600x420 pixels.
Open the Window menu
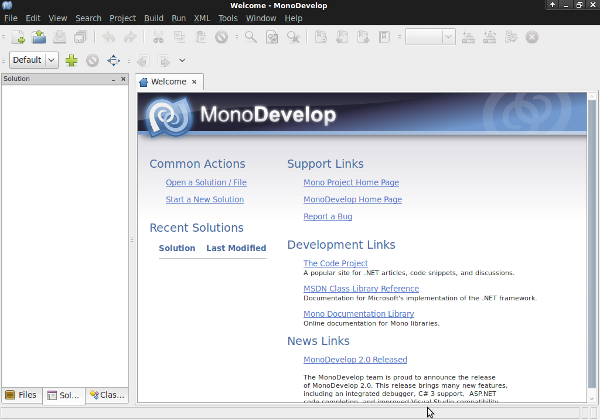coord(261,18)
